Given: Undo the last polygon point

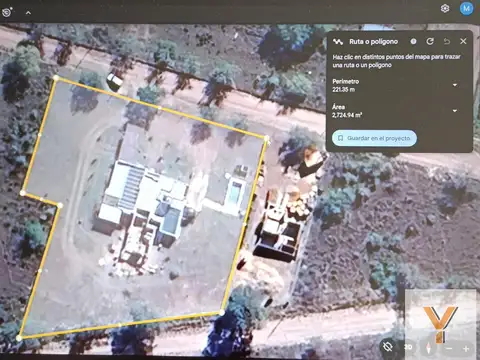Looking at the screenshot, I should 447,41.
